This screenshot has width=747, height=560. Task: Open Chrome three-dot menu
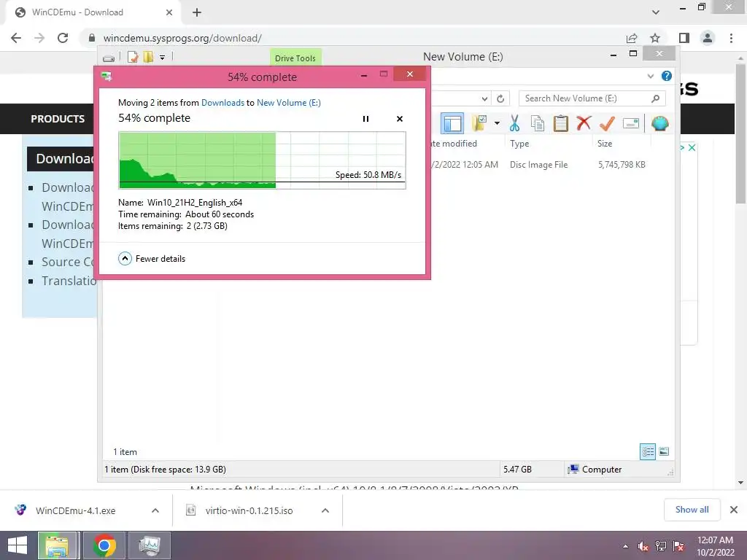point(731,38)
